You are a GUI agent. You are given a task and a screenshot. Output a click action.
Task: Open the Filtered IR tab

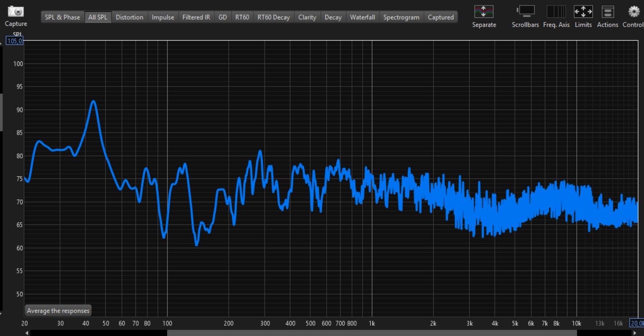[x=196, y=17]
